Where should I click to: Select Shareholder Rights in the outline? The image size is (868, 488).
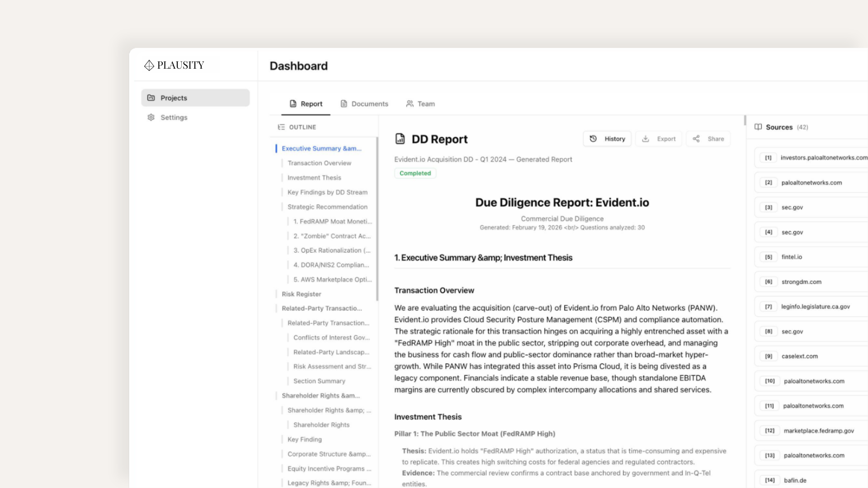[x=321, y=425]
